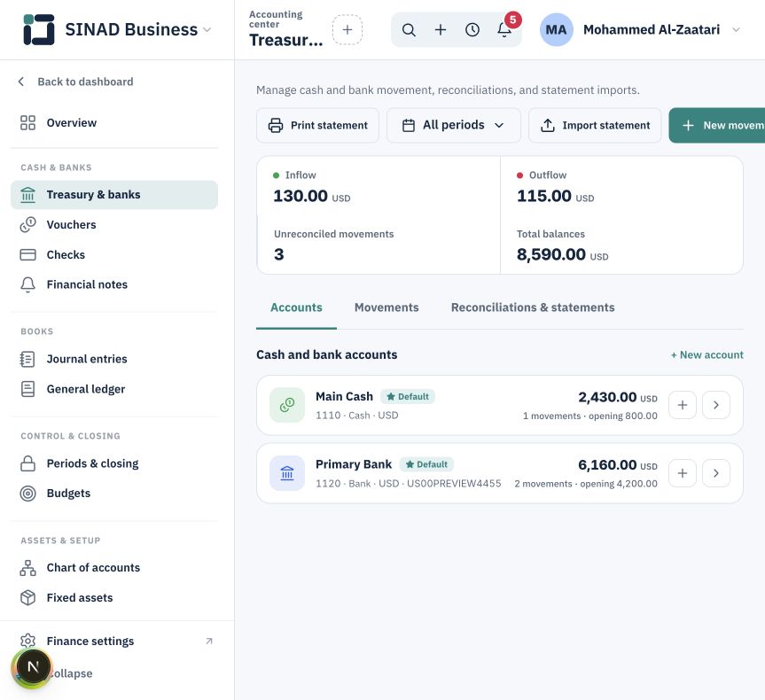Click the MA user avatar
765x700 pixels.
coord(556,30)
